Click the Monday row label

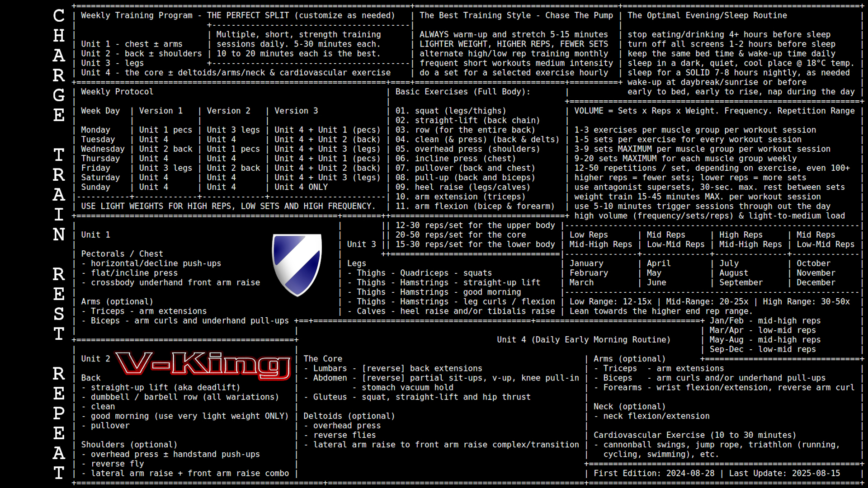95,130
